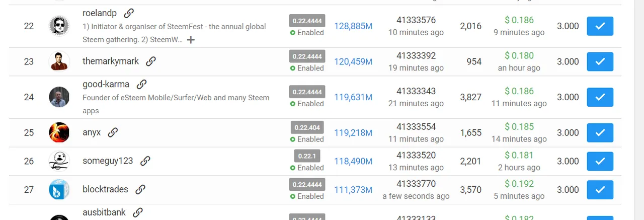The image size is (644, 220).
Task: Select block number 41333520
Action: pos(416,155)
